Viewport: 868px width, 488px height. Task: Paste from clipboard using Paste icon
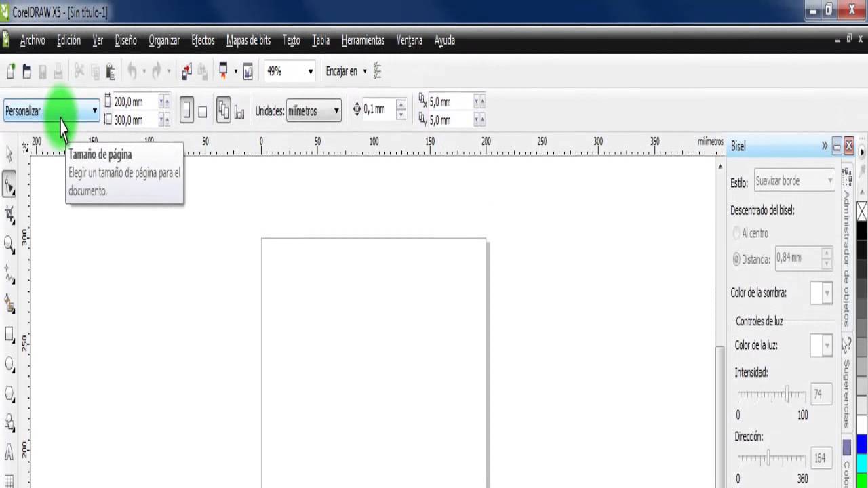pos(111,71)
